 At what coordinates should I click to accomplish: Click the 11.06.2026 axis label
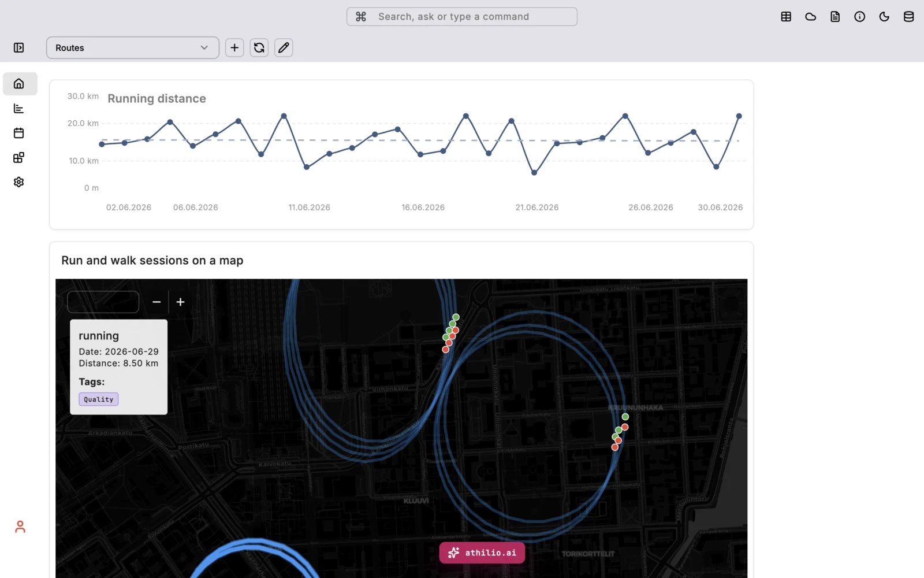pyautogui.click(x=310, y=208)
